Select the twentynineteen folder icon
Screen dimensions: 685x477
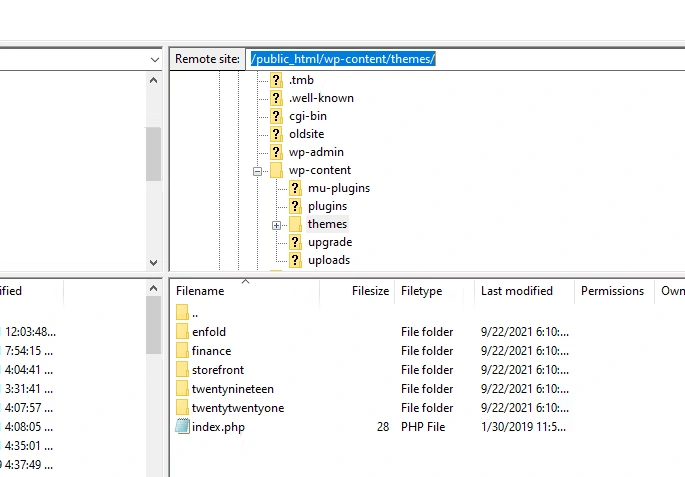pyautogui.click(x=182, y=388)
